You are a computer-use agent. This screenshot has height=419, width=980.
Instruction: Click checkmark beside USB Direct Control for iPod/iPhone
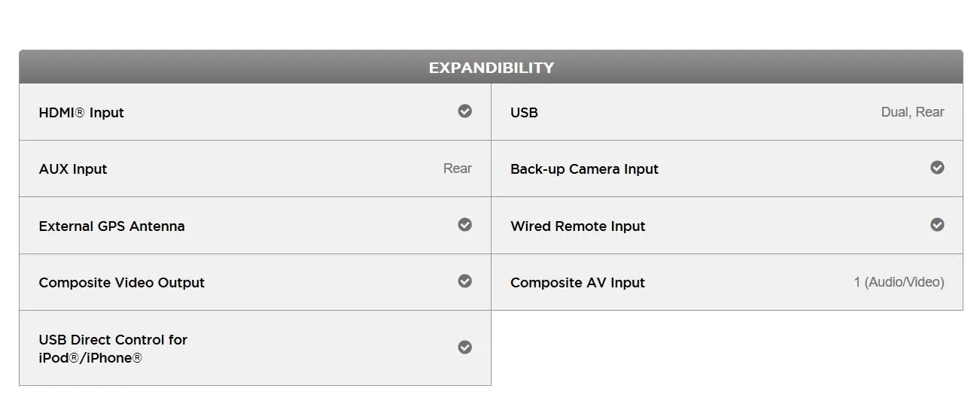(x=465, y=348)
